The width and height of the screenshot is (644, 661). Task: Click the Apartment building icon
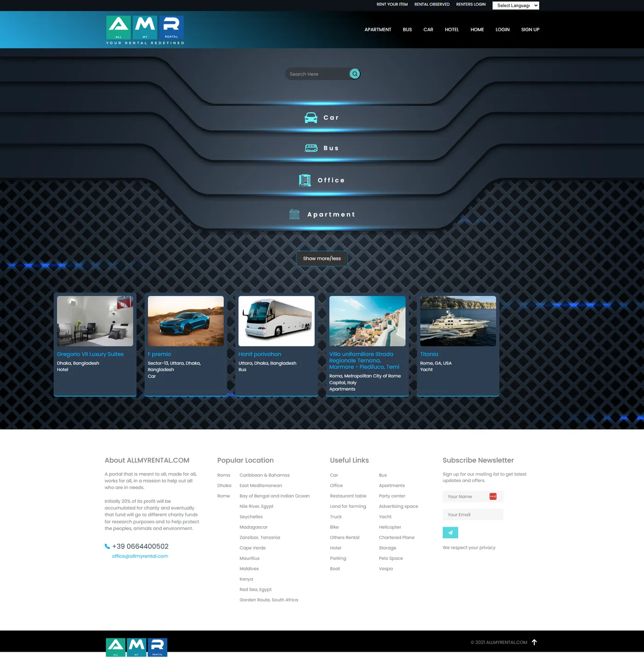294,214
